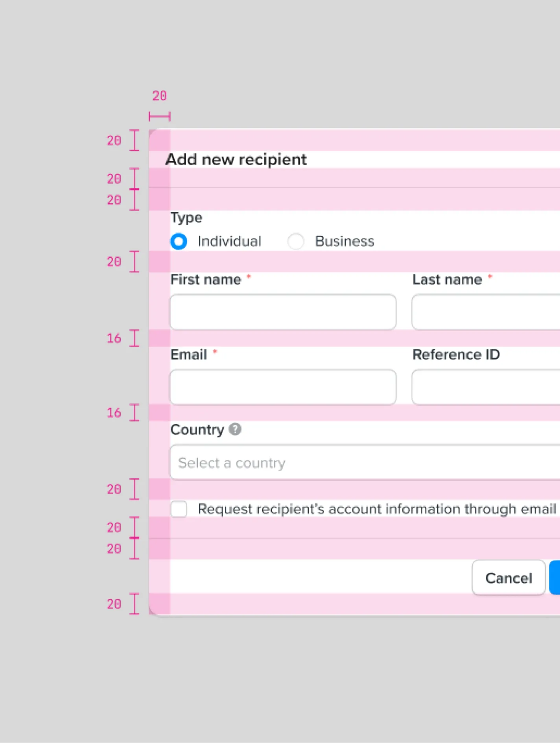The image size is (560, 744).
Task: Focus the First name input field
Action: 283,312
